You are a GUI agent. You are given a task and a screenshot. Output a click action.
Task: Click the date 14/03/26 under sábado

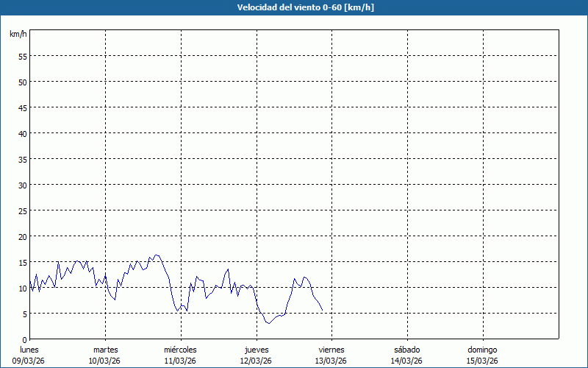click(x=406, y=361)
